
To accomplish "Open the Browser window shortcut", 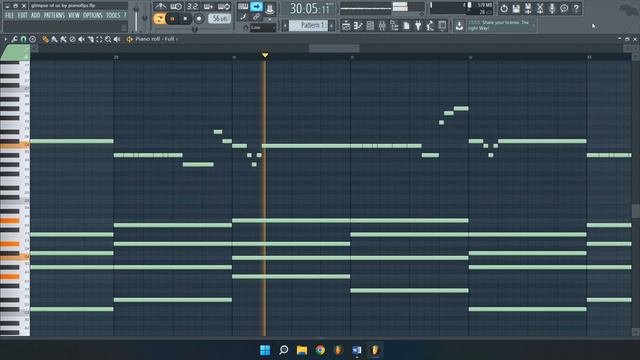I will (x=394, y=26).
